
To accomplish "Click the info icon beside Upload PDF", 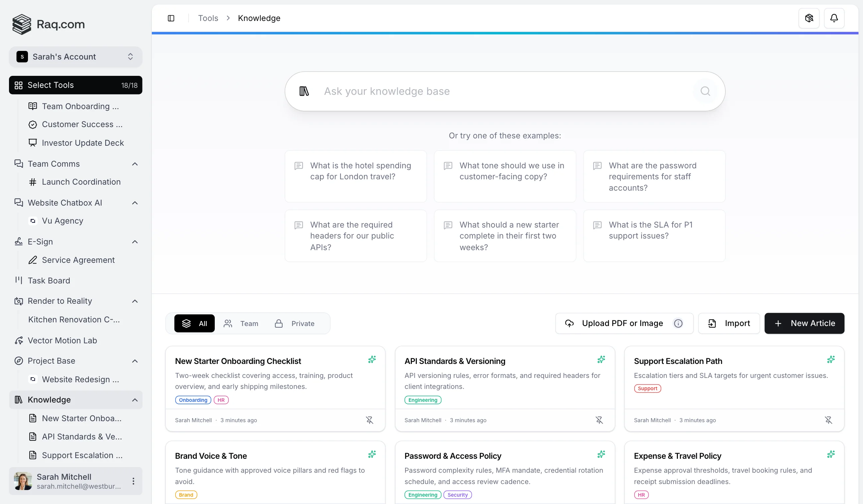I will pyautogui.click(x=678, y=323).
